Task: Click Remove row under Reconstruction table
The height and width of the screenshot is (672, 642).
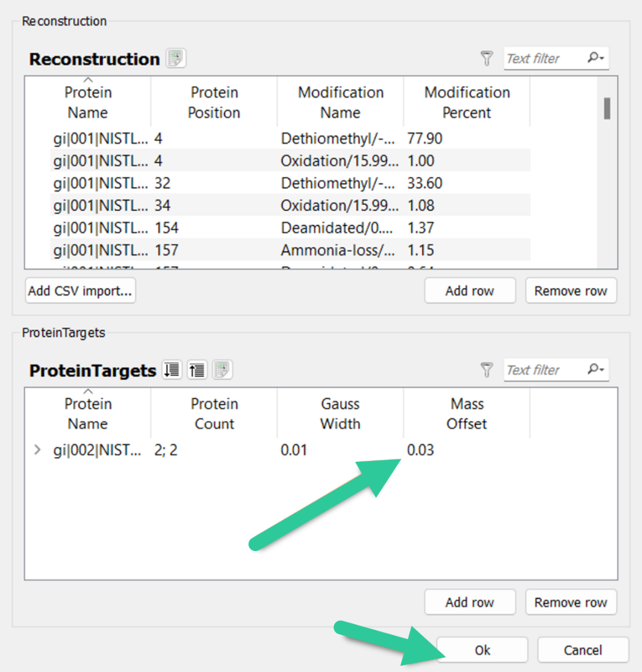Action: (x=571, y=291)
